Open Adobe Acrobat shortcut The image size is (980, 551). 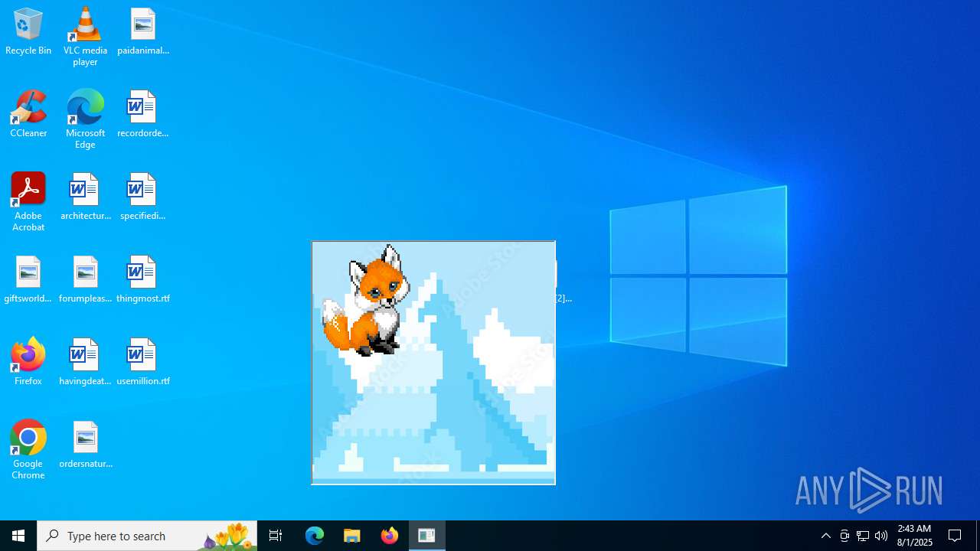click(x=28, y=201)
